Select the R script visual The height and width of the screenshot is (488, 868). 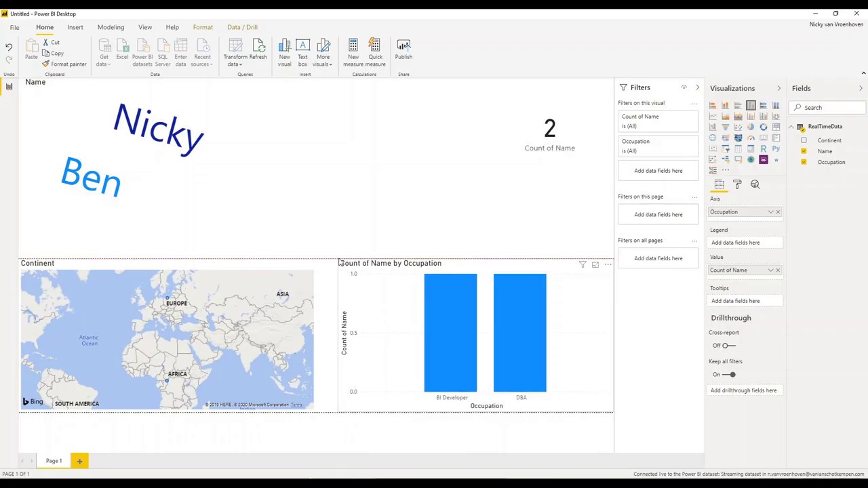(764, 148)
